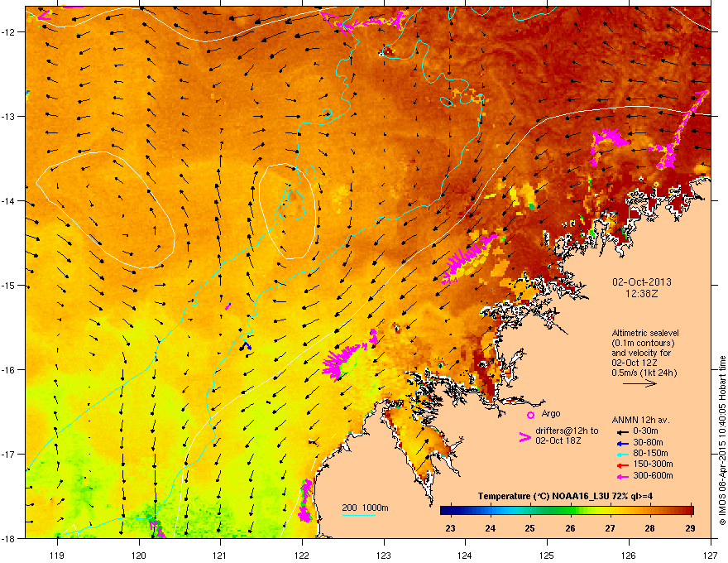
Task: Click the Temperature NOAA16_L3U colorbar title
Action: (x=565, y=496)
